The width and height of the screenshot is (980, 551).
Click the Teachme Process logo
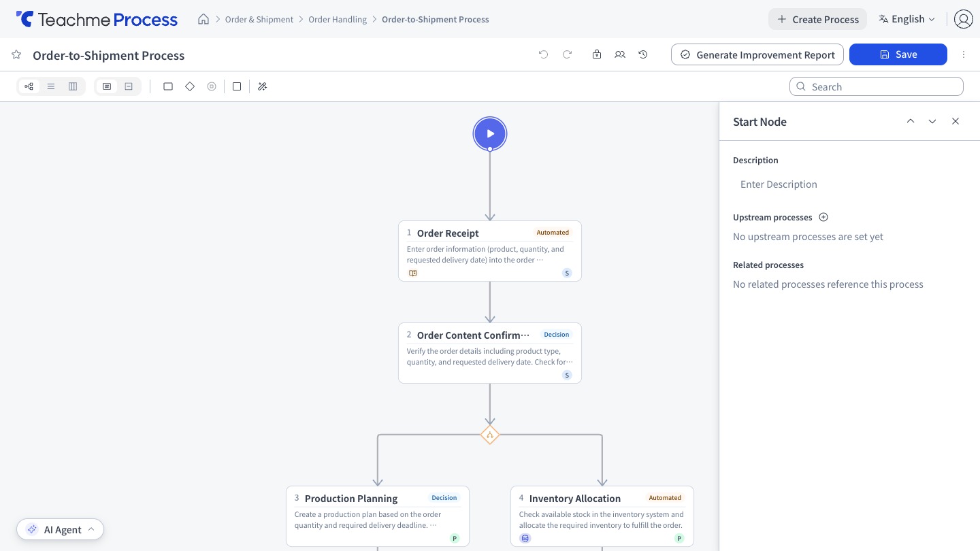pos(97,19)
